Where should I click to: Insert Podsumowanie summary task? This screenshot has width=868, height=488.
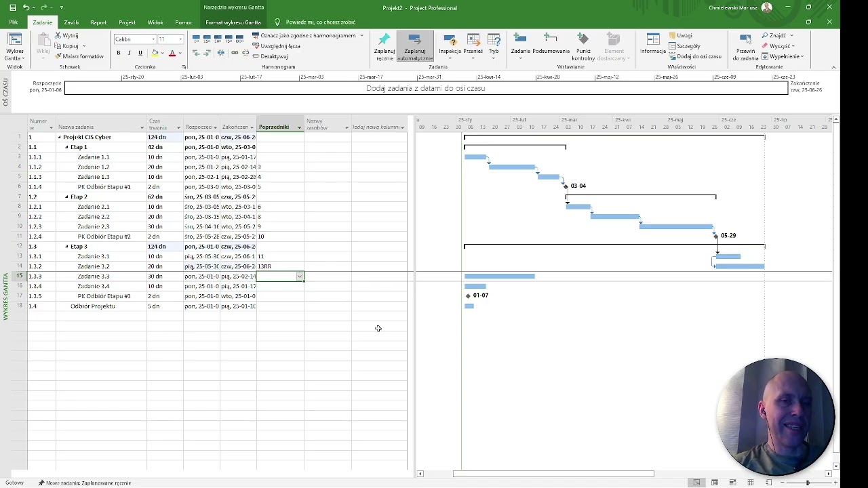551,43
